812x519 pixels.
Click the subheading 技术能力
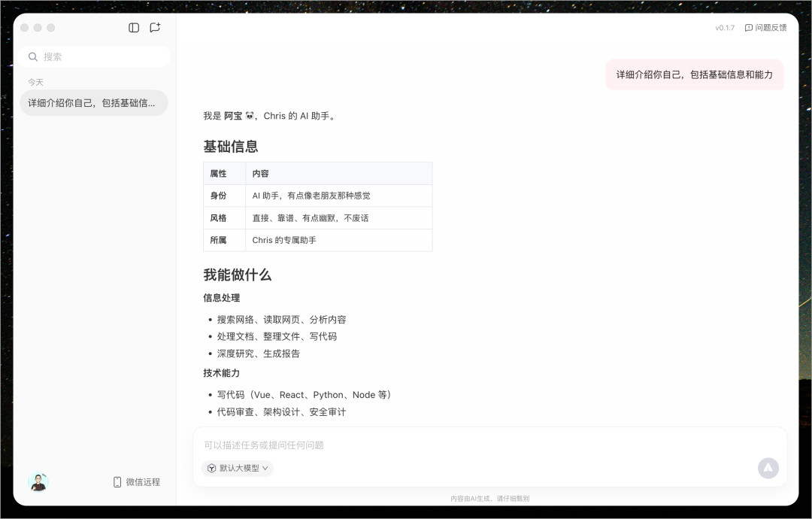[x=222, y=373]
